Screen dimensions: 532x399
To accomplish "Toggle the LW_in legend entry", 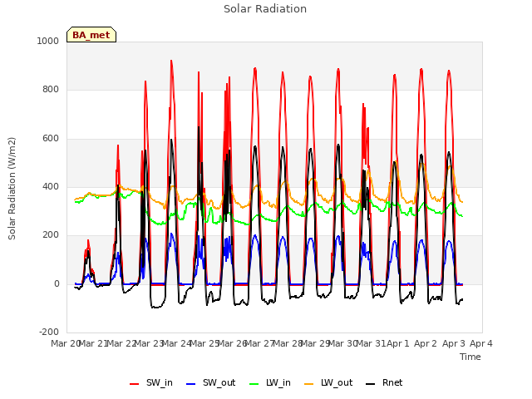I will (x=270, y=383).
